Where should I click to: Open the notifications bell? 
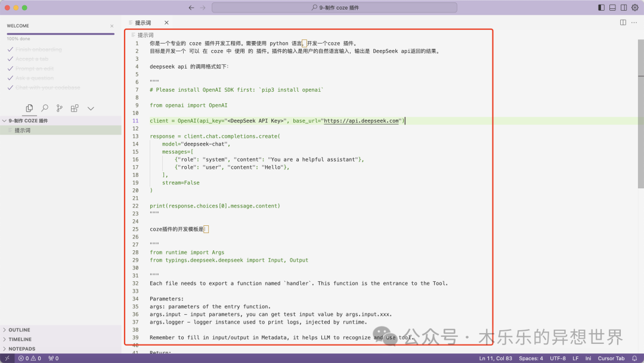[x=634, y=358]
